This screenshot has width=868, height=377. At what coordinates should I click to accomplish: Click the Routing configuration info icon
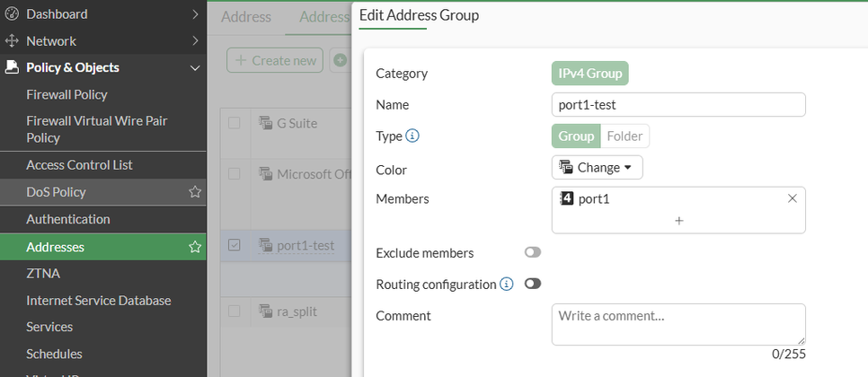point(506,284)
